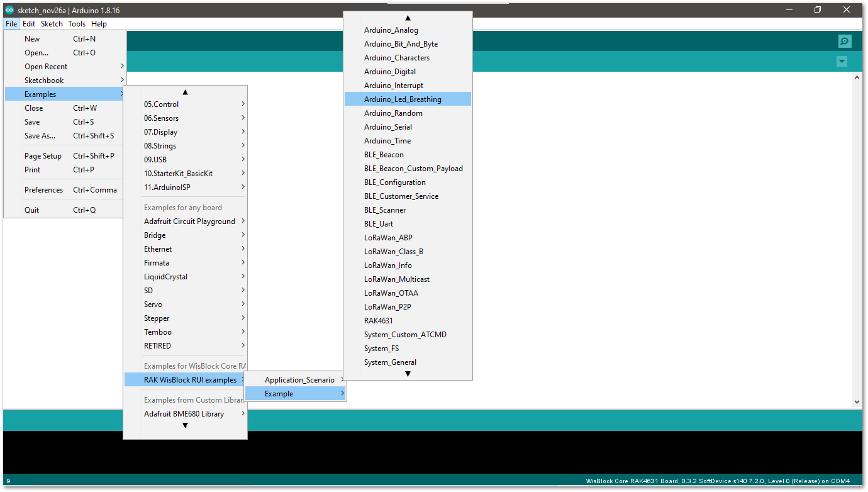The height and width of the screenshot is (492, 868).
Task: Open Arduino_Characters example
Action: [408, 58]
